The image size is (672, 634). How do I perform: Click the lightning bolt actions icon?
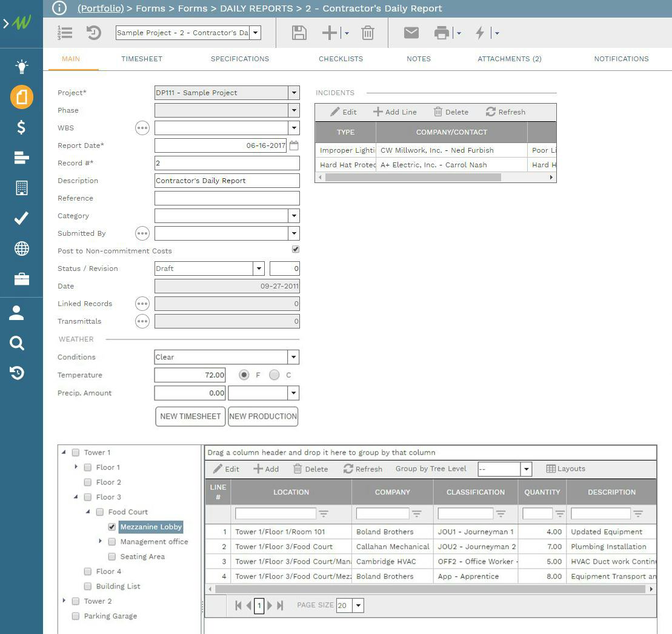point(480,33)
